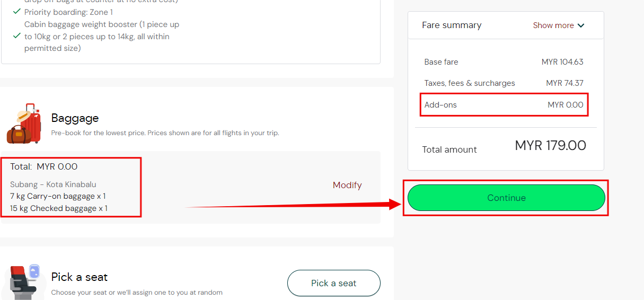Image resolution: width=644 pixels, height=300 pixels.
Task: Expand fare details via Show more
Action: [553, 25]
